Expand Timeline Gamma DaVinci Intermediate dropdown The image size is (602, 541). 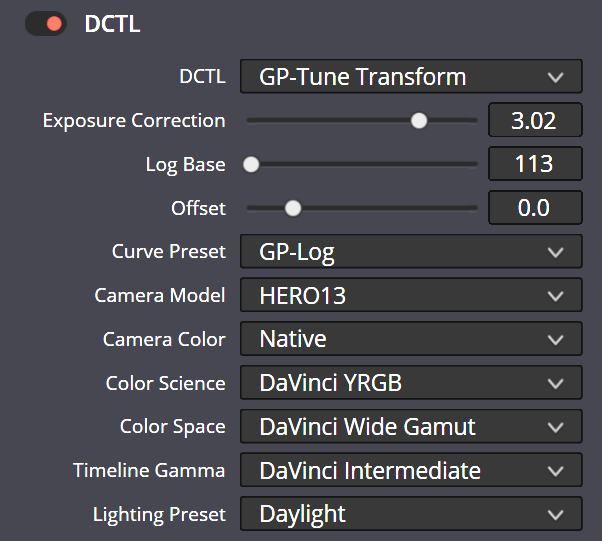click(411, 470)
